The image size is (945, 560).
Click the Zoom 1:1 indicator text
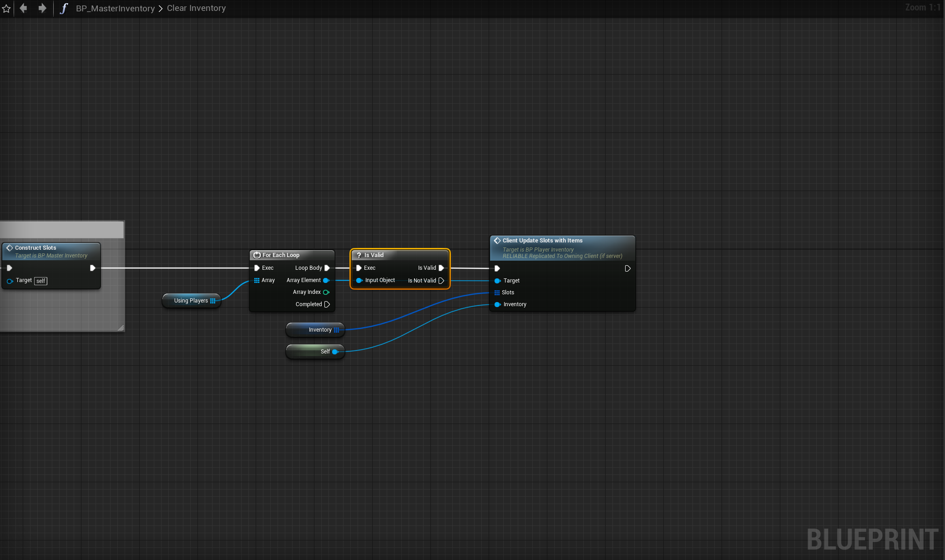pyautogui.click(x=922, y=7)
